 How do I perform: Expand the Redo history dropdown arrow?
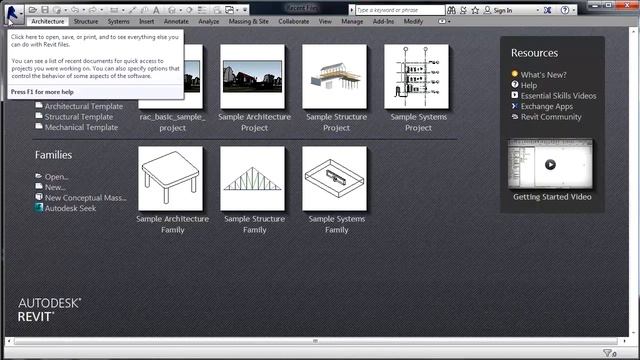click(102, 10)
